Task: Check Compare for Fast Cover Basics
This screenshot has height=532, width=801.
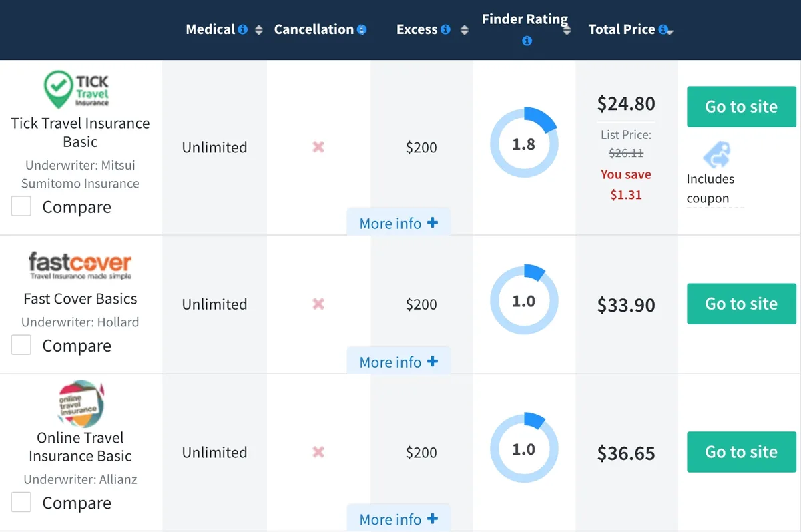Action: (21, 345)
